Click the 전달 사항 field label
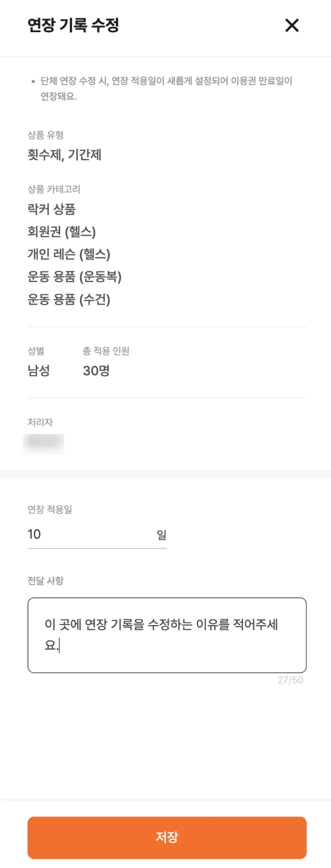The image size is (331, 868). point(46,581)
